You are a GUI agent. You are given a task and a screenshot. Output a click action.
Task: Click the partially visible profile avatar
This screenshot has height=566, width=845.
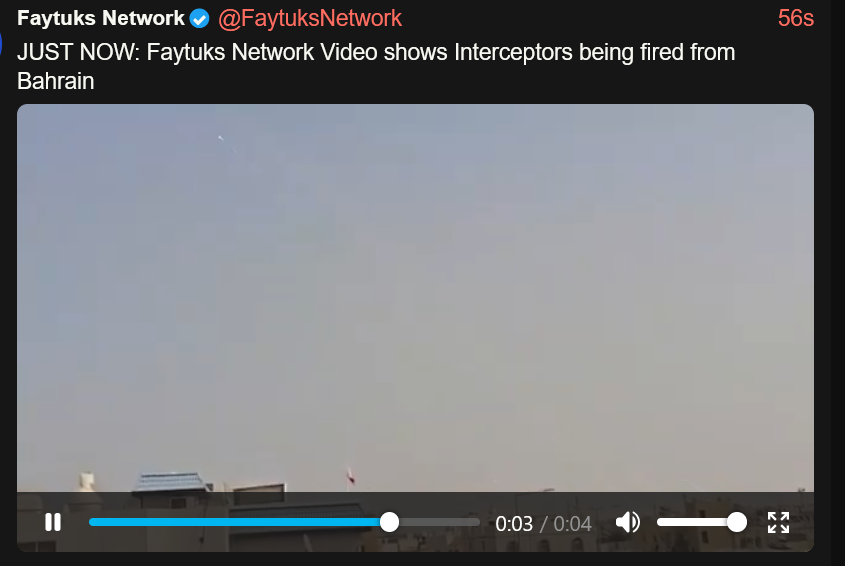1,43
